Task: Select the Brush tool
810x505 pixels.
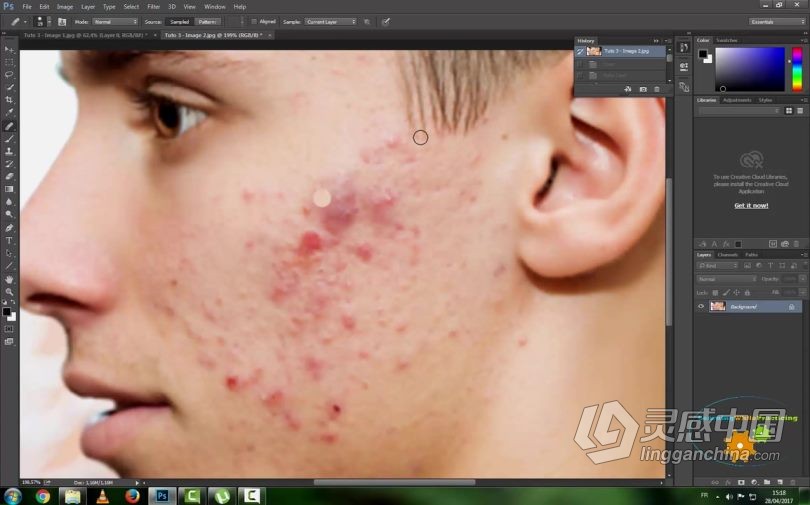Action: click(x=9, y=139)
